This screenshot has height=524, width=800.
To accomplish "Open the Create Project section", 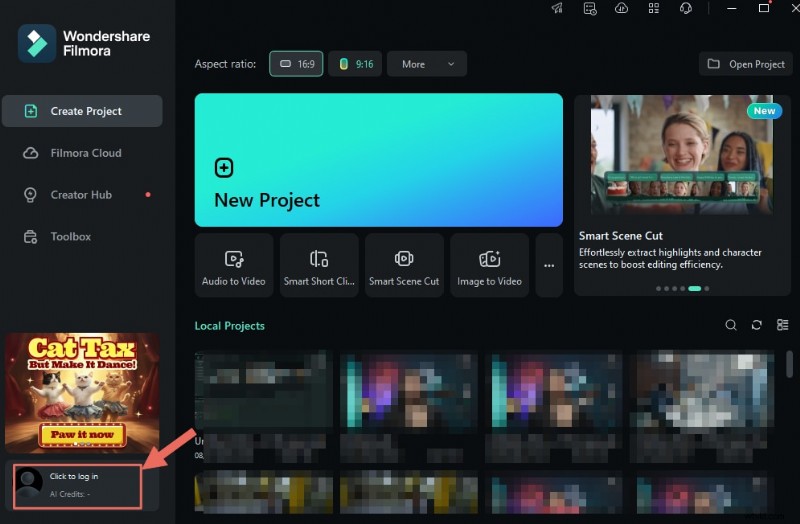I will [x=82, y=111].
